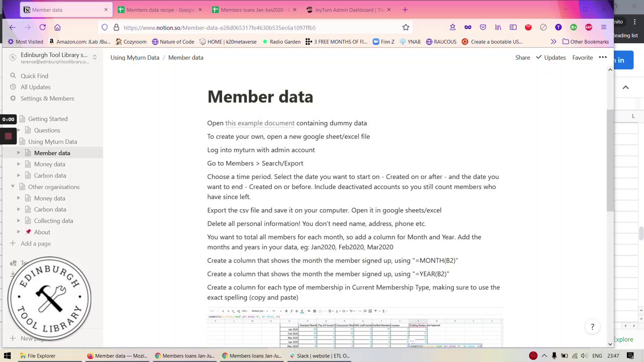Click the Pocket save icon in the toolbar
The width and height of the screenshot is (644, 362).
click(483, 27)
